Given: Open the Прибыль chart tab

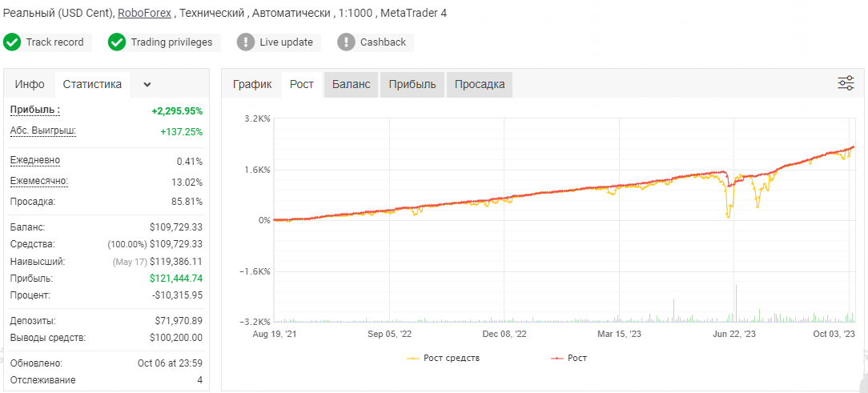Looking at the screenshot, I should (x=412, y=85).
